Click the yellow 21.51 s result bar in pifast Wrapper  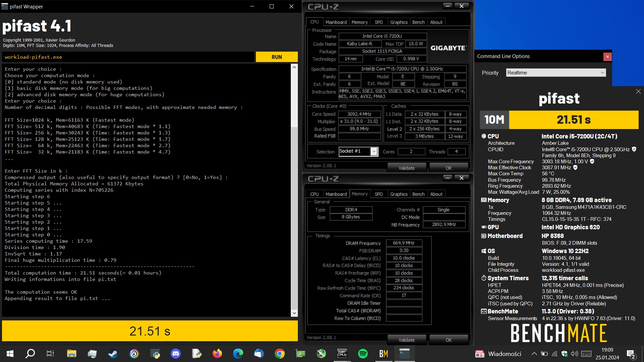(150, 331)
